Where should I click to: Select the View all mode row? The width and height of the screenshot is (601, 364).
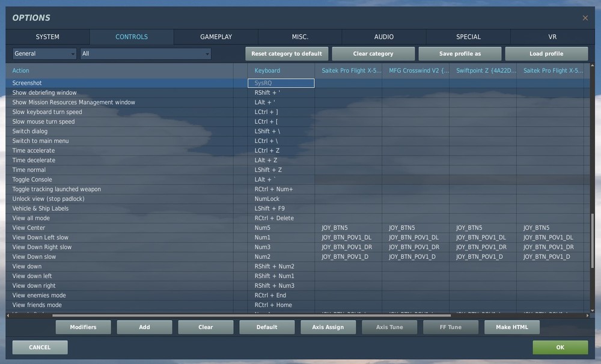click(x=298, y=218)
